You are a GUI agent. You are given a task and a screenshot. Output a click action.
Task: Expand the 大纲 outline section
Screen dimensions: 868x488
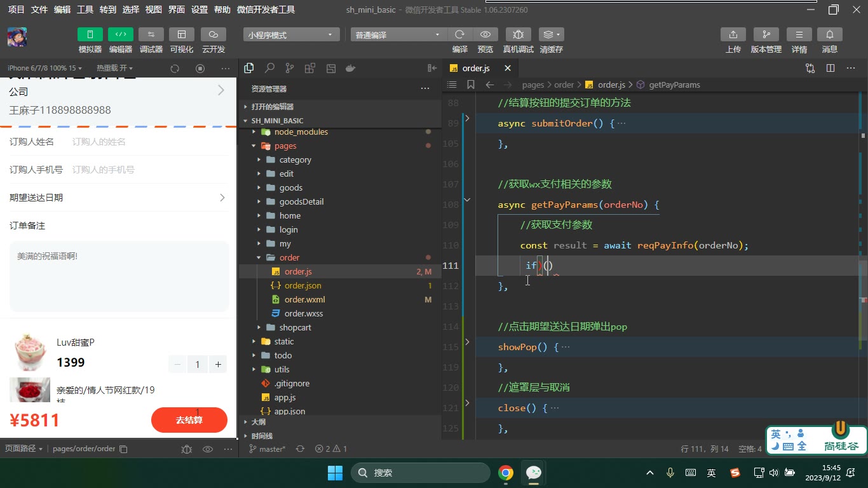click(259, 422)
